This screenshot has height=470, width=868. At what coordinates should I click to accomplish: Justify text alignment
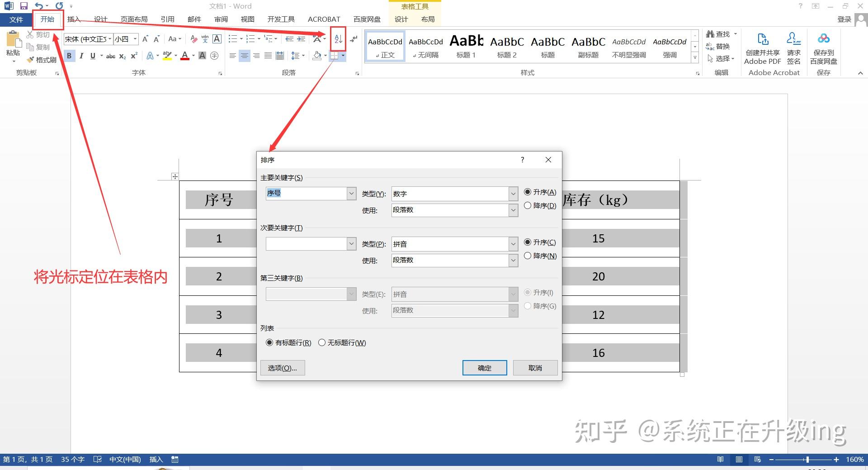[268, 56]
